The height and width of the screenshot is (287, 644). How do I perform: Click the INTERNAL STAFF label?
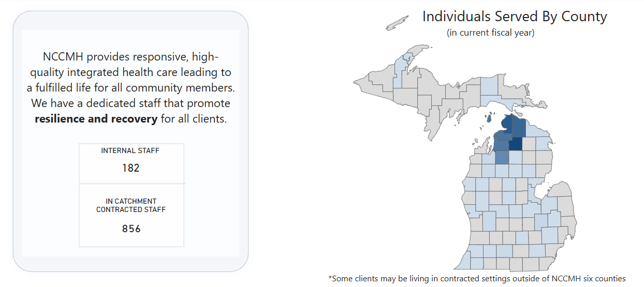(130, 151)
